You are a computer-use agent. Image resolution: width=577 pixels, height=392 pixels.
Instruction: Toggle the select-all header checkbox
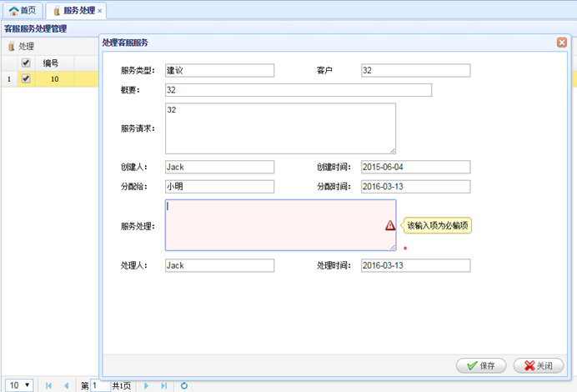(x=26, y=63)
